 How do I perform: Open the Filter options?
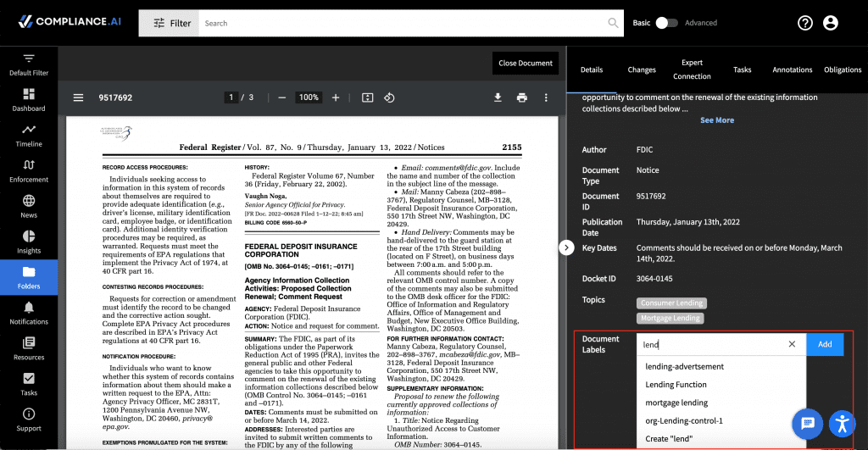tap(169, 23)
